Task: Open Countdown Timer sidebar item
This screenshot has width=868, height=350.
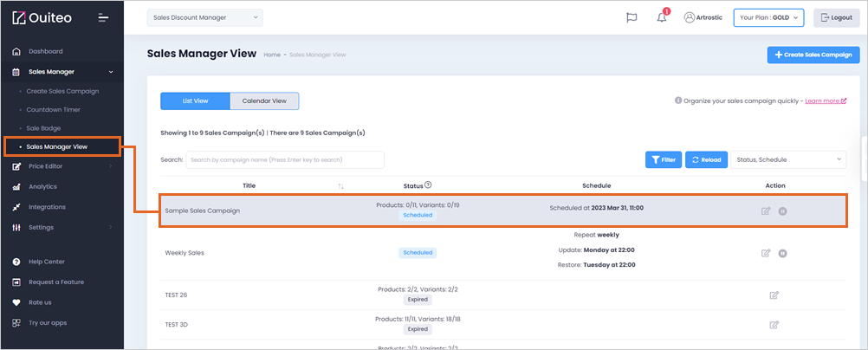Action: point(53,110)
